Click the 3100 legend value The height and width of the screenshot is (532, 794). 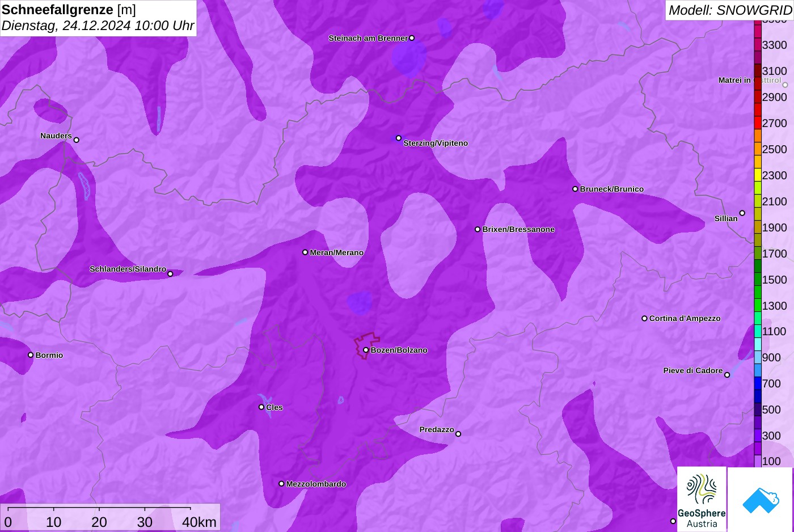775,71
